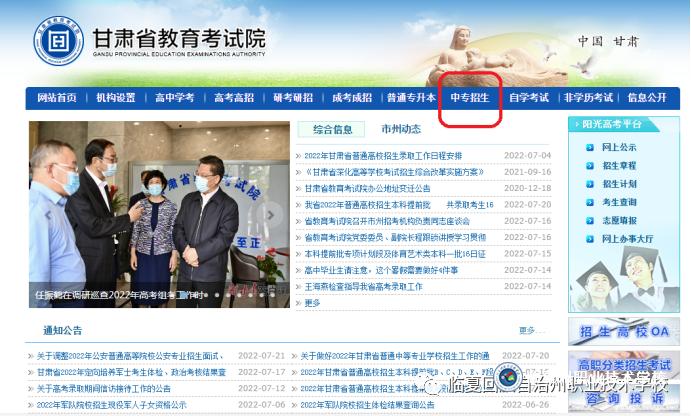
Task: Open 网上公示 link
Action: click(619, 148)
